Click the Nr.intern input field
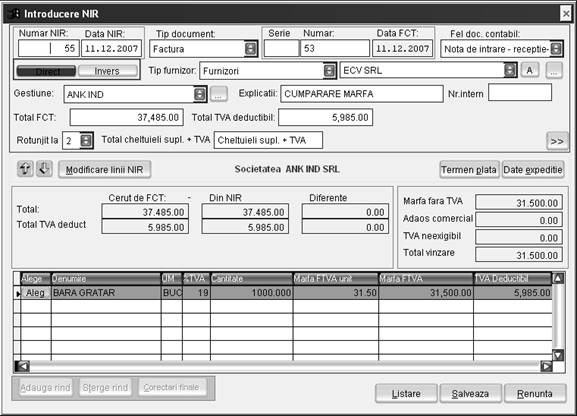This screenshot has width=577, height=416. pos(520,92)
